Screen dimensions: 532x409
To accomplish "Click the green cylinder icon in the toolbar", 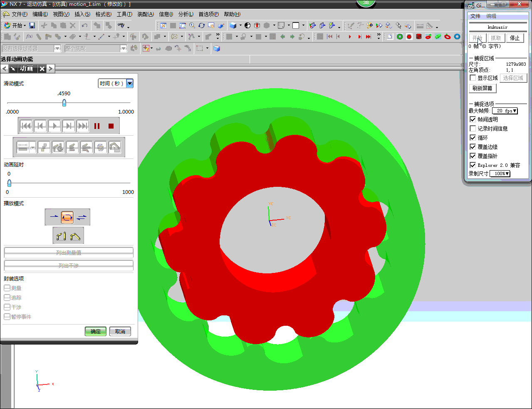I will [x=438, y=37].
